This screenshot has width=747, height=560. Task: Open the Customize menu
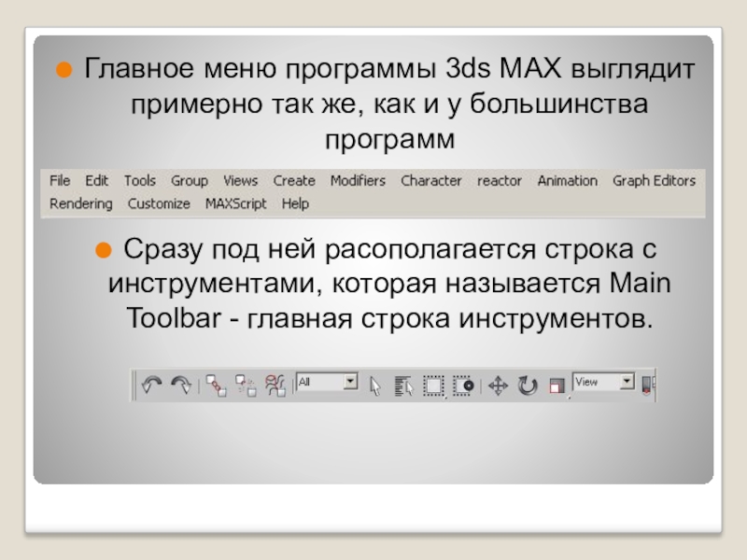159,203
